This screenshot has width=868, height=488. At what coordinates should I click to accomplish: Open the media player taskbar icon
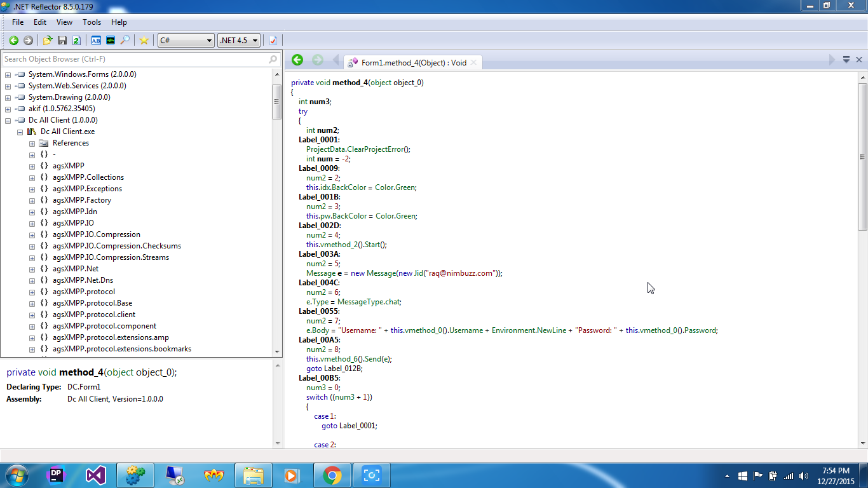tap(292, 475)
